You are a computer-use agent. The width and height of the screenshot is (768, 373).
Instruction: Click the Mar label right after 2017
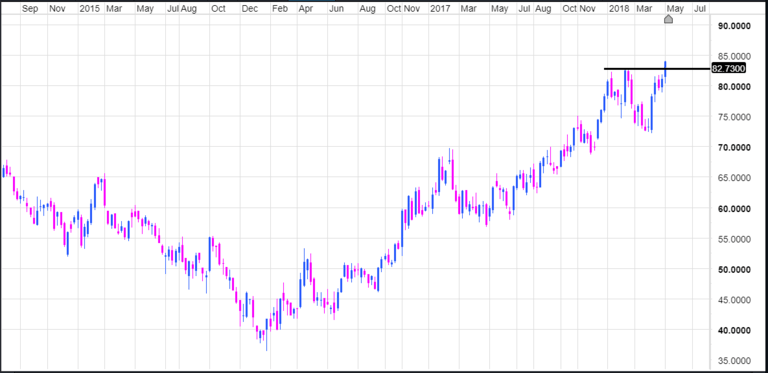point(469,9)
